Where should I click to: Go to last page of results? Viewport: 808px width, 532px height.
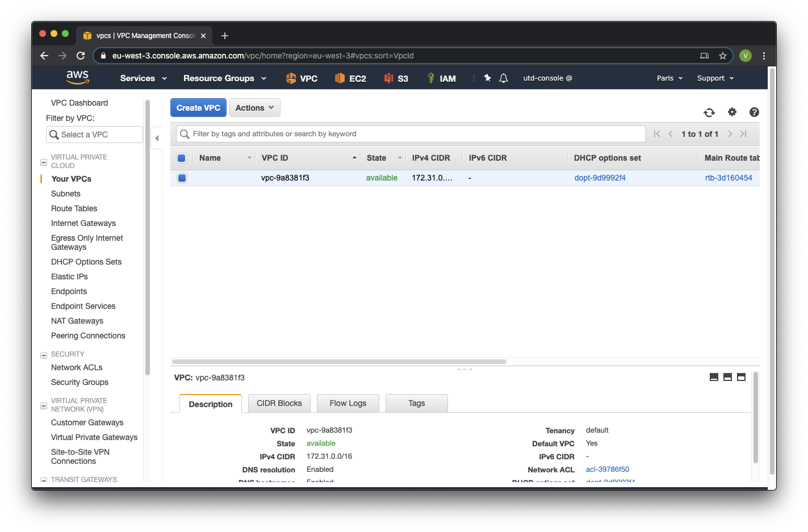pyautogui.click(x=743, y=134)
